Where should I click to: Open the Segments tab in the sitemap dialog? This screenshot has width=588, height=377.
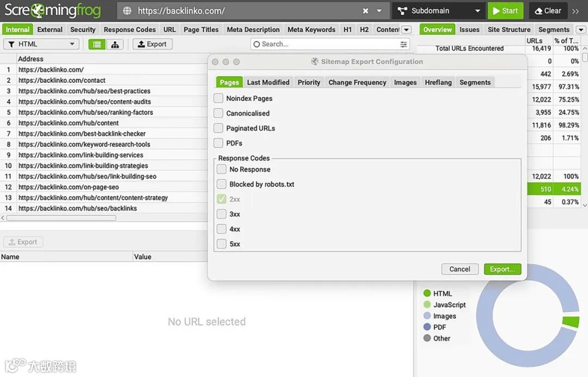(x=475, y=82)
